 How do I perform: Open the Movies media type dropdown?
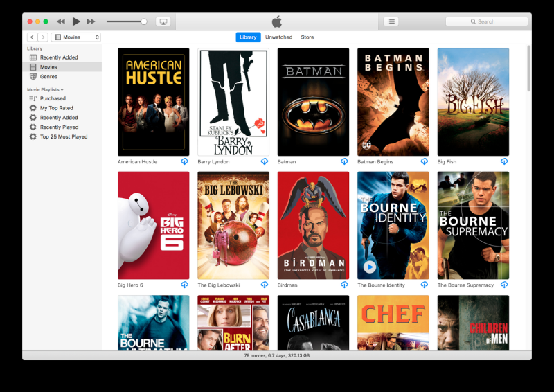77,37
